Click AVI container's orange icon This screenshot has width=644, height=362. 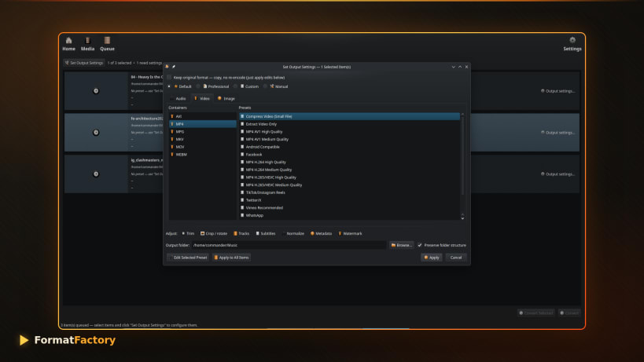[x=171, y=116]
